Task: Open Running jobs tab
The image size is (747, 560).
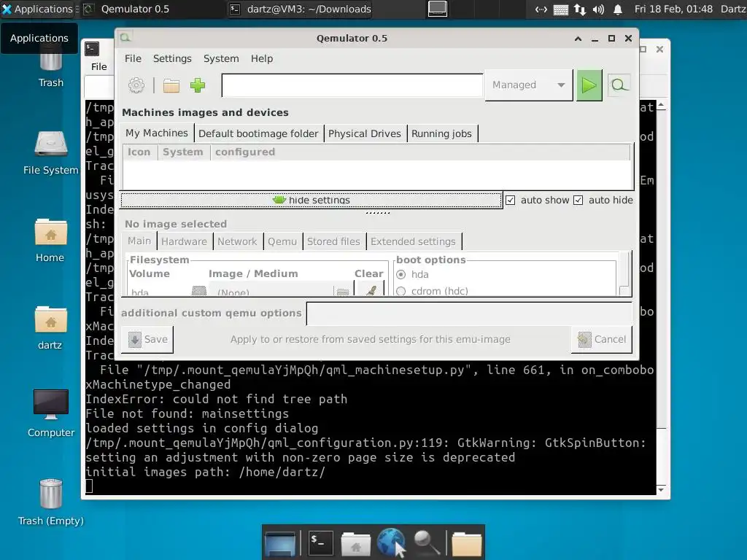Action: (x=441, y=134)
